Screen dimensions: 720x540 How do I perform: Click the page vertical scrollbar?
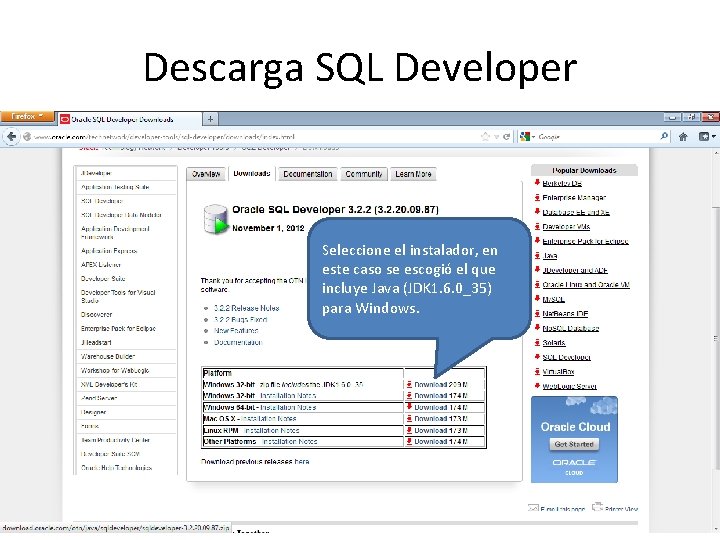[x=715, y=338]
